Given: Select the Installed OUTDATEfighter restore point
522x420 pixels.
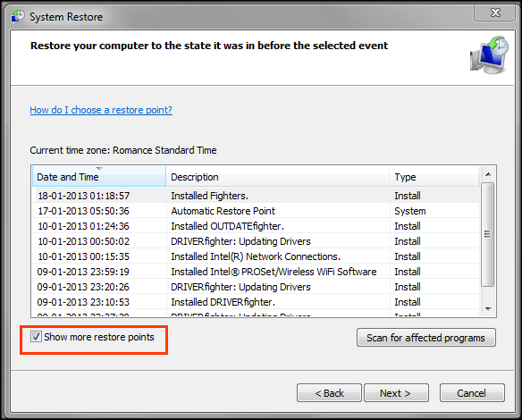Looking at the screenshot, I should [x=256, y=226].
